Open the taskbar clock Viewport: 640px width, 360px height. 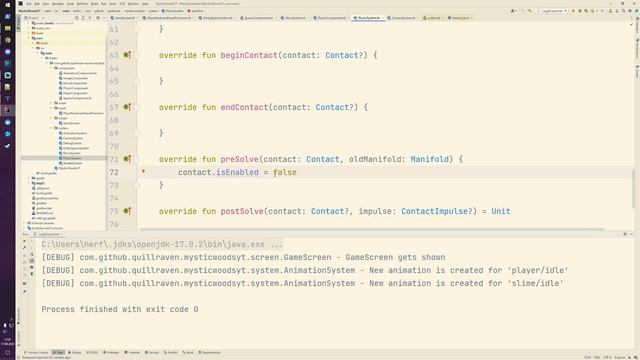click(x=8, y=341)
